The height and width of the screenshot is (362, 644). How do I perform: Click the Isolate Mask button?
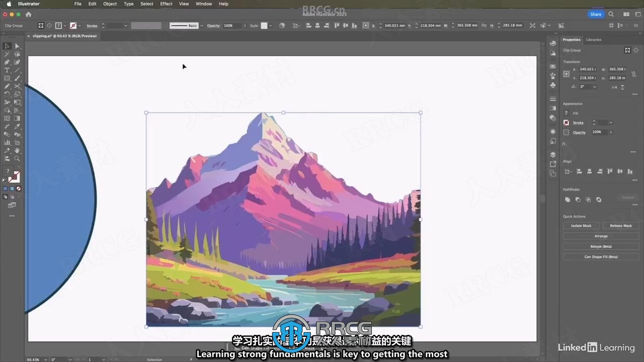tap(581, 226)
